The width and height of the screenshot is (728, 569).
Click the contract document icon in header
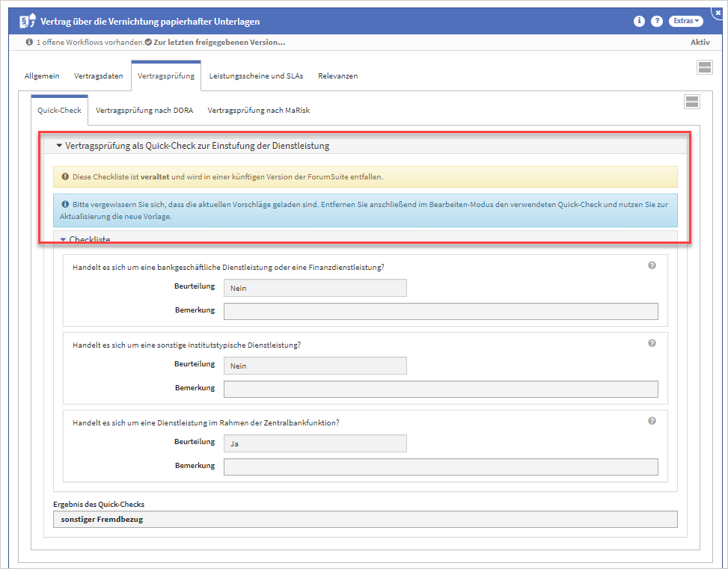click(27, 22)
